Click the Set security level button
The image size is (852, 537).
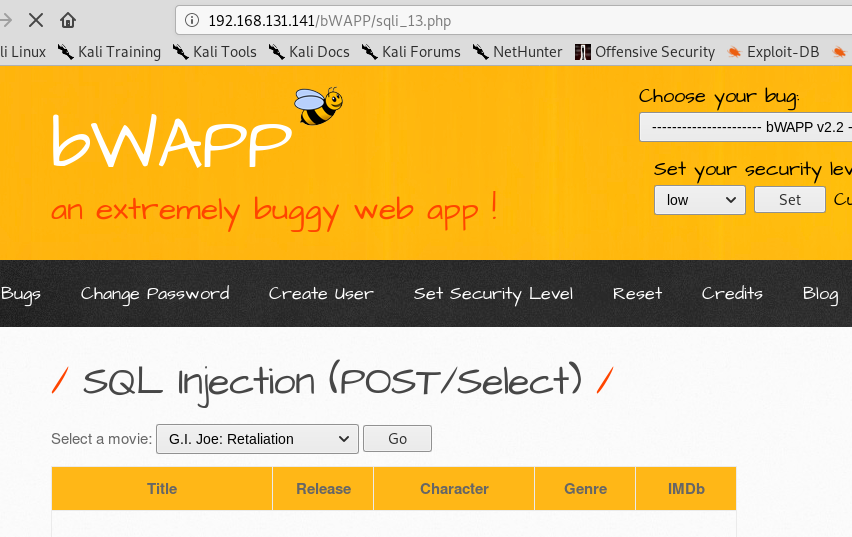(x=790, y=200)
